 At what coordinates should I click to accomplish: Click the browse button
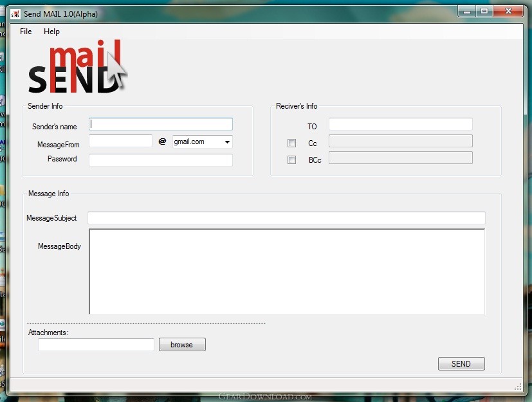(x=182, y=345)
